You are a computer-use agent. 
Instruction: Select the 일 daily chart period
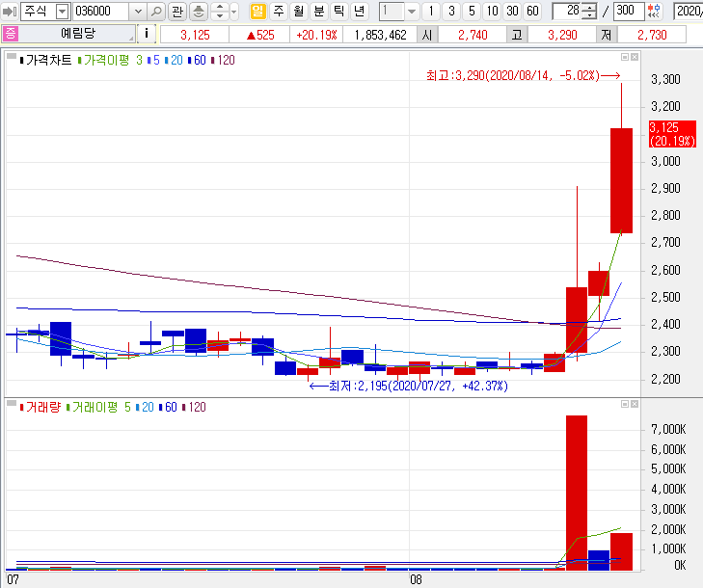[257, 12]
